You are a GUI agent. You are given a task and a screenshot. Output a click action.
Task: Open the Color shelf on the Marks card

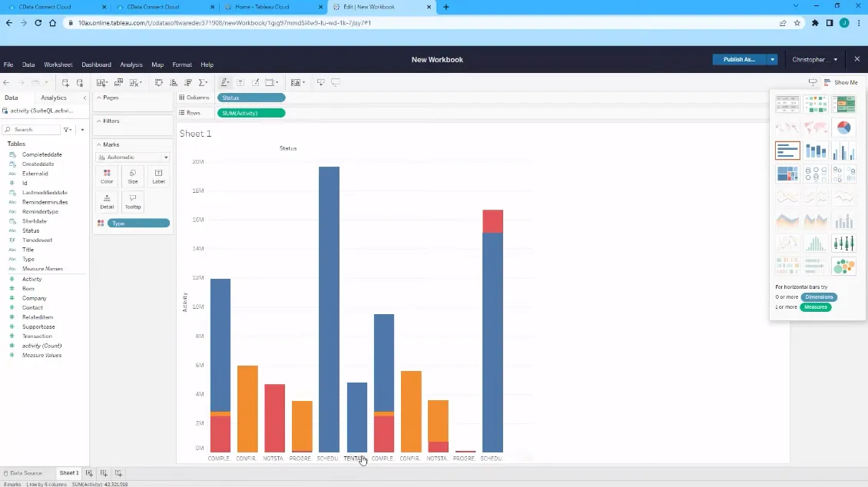coord(107,177)
